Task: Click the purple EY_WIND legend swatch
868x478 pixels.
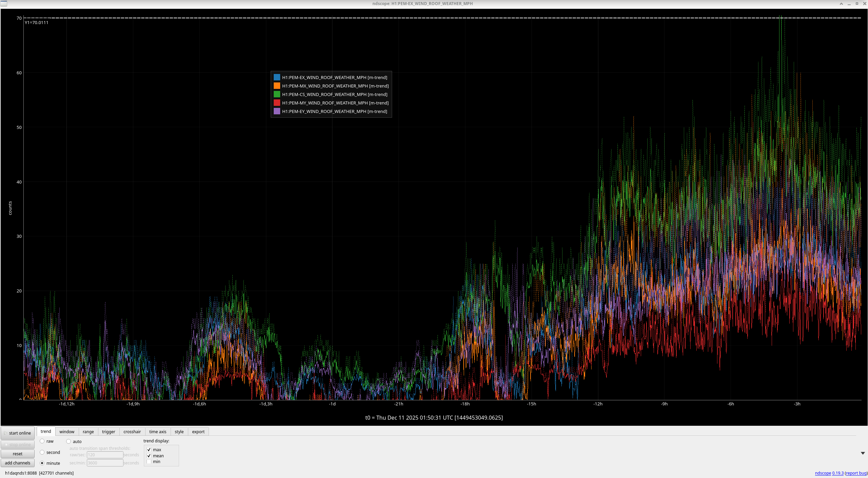Action: click(x=277, y=111)
